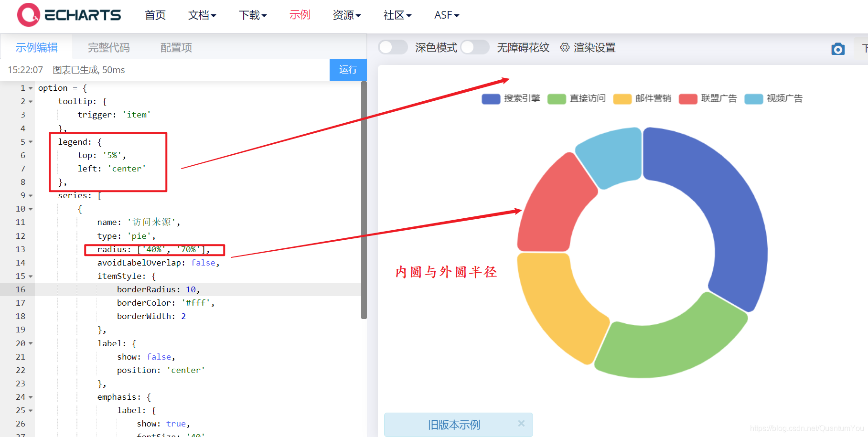Open the 文档 dropdown menu
868x437 pixels.
coord(202,15)
